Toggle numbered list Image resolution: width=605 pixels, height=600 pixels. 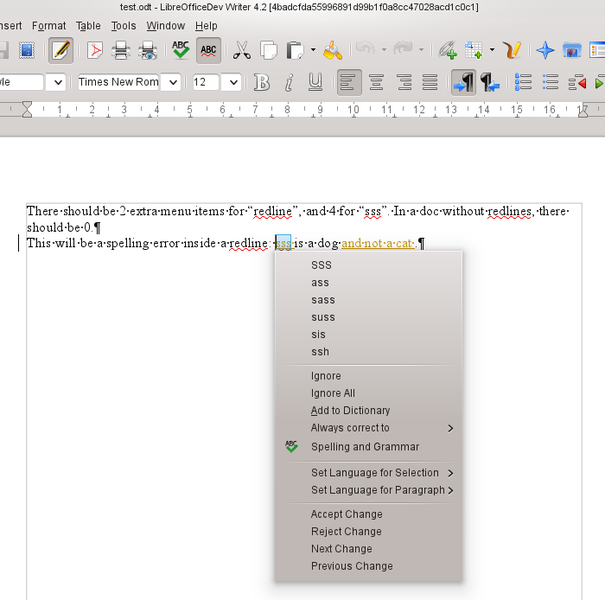[523, 82]
